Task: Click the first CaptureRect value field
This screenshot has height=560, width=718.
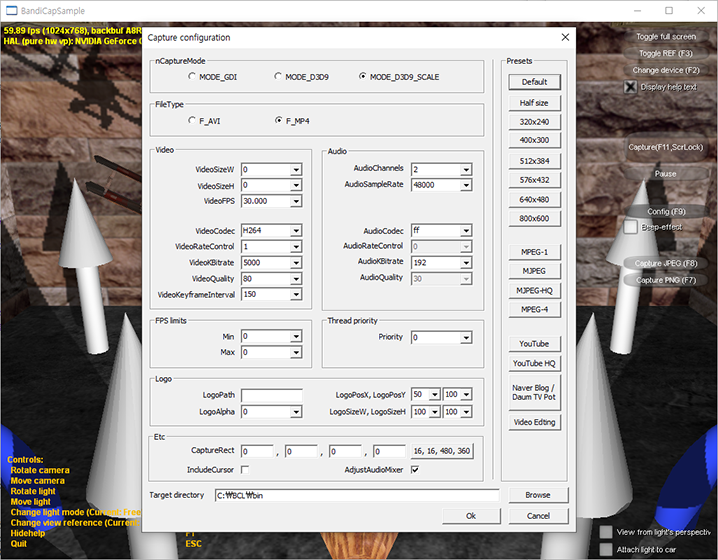Action: (x=257, y=451)
